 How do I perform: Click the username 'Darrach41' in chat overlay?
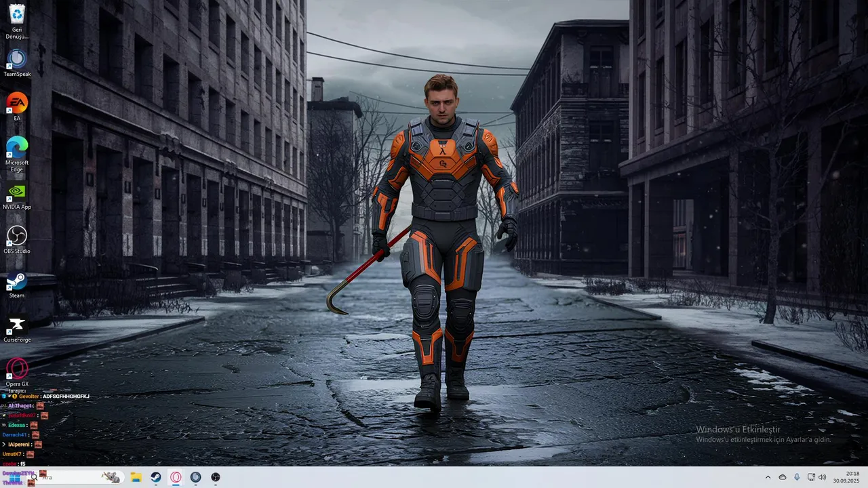[14, 434]
